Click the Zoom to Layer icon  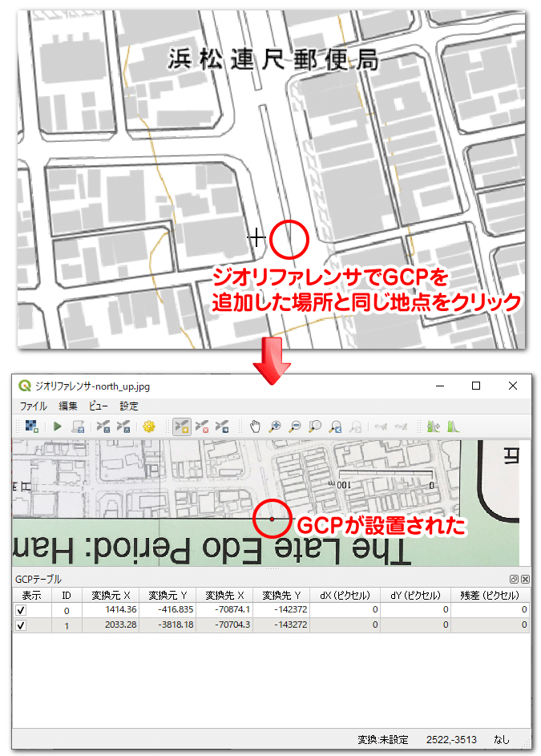click(x=315, y=427)
